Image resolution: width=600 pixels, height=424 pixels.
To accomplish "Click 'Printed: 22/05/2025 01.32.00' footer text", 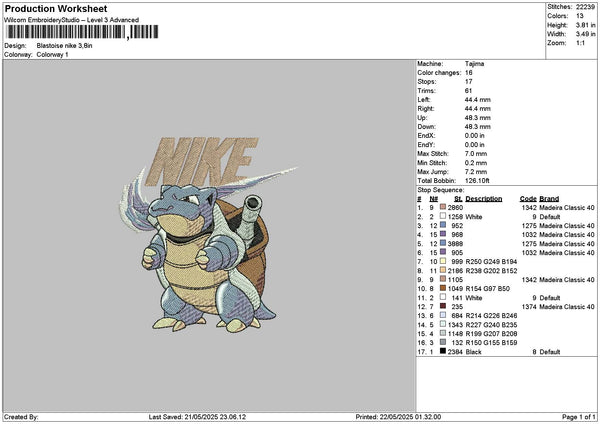I will [398, 417].
